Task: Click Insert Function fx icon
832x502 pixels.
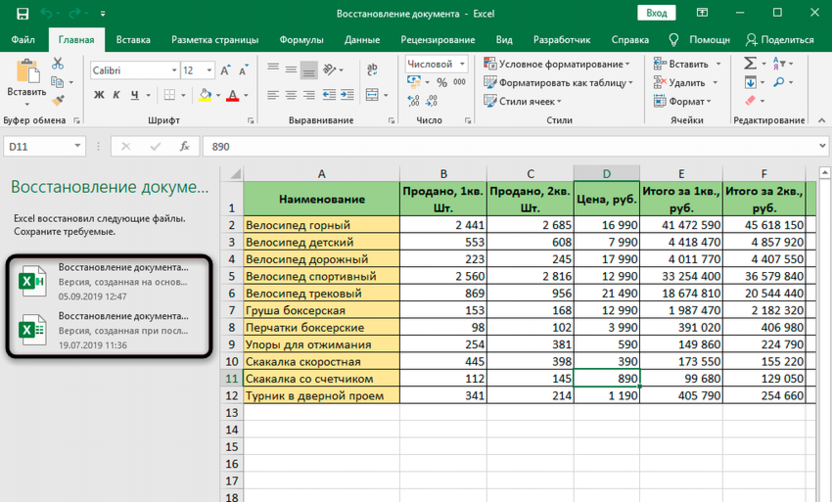Action: pyautogui.click(x=184, y=146)
